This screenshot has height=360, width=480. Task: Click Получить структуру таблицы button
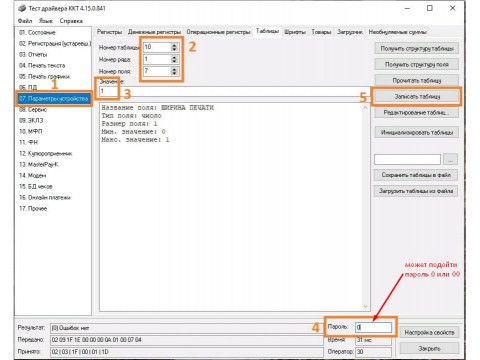click(x=417, y=48)
